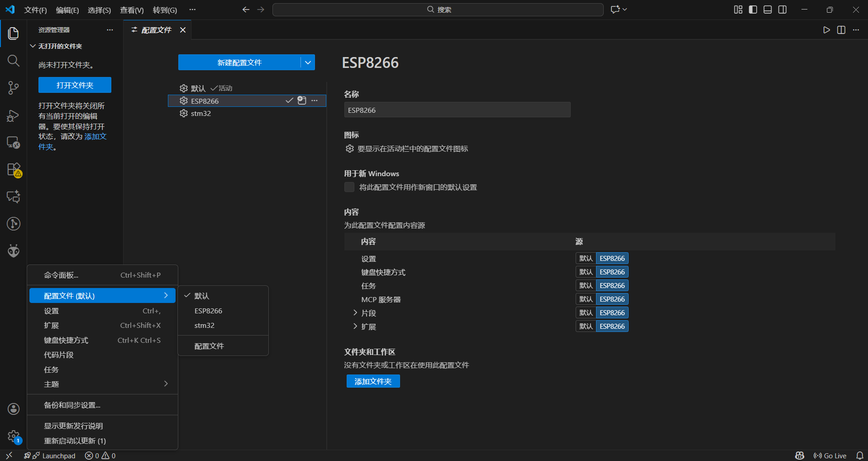Open the dropdown next to 新建配置文件
This screenshot has height=461, width=868.
[308, 62]
